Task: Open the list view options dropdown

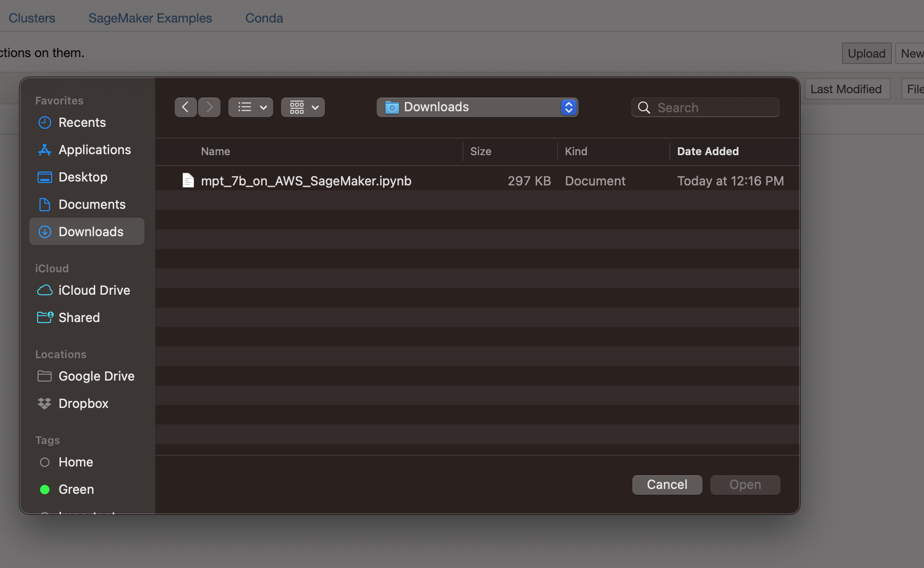Action: point(251,107)
